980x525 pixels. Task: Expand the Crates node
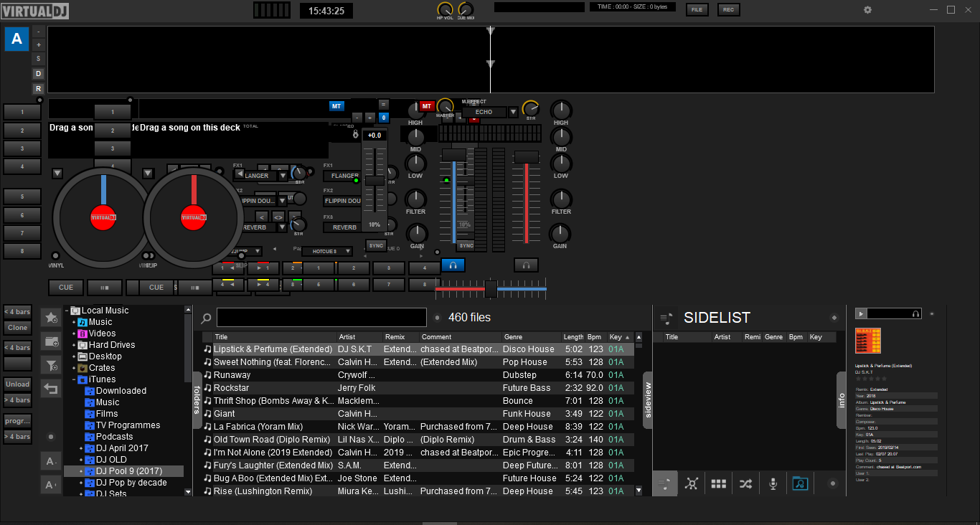74,368
